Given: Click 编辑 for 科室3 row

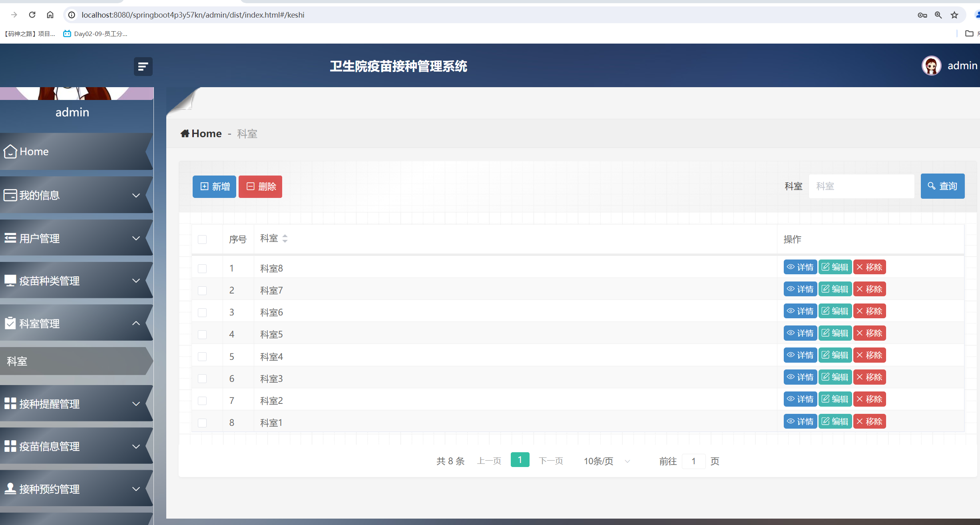Looking at the screenshot, I should point(835,377).
